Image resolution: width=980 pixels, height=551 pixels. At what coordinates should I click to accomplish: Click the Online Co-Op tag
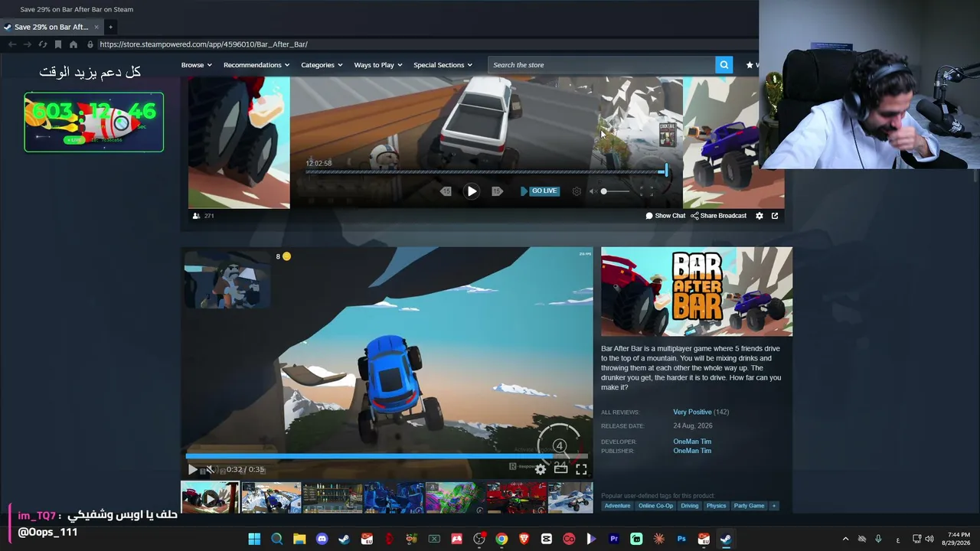point(655,506)
